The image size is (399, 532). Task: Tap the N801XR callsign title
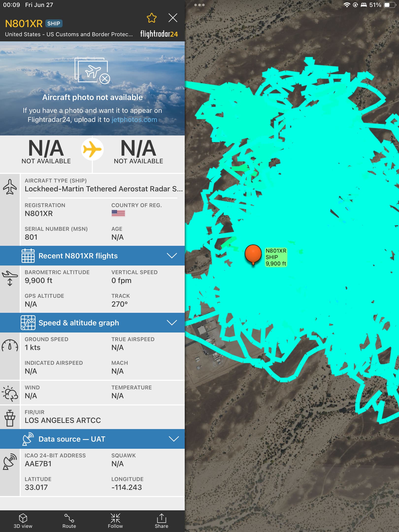coord(24,24)
